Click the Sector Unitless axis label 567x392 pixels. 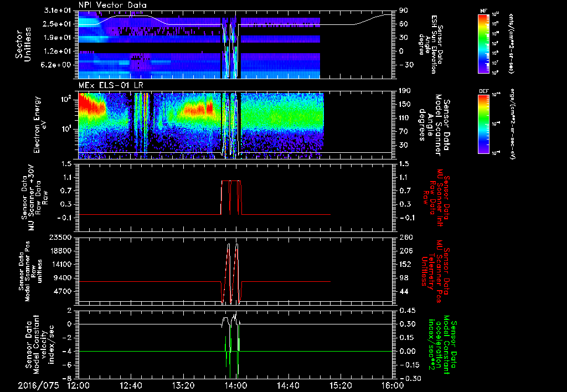(23, 44)
